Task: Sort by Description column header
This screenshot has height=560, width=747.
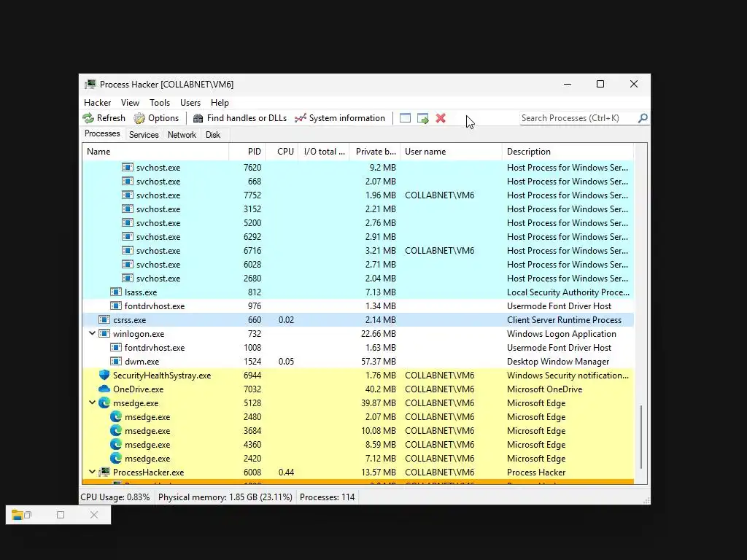Action: coord(568,152)
